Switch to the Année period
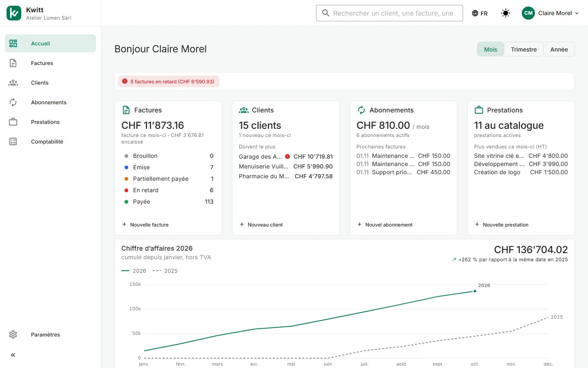588x368 pixels. 559,49
